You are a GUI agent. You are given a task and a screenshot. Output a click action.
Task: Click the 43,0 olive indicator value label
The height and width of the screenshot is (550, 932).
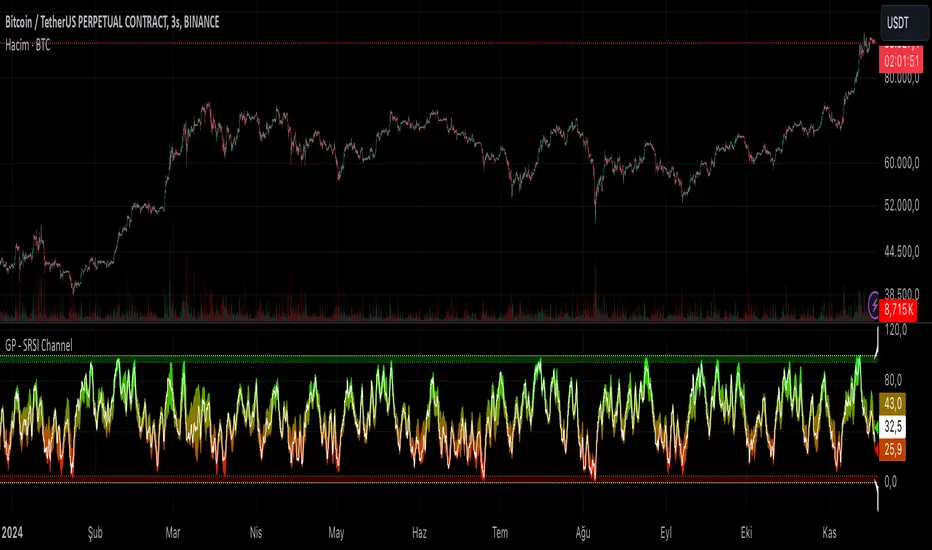click(x=893, y=404)
